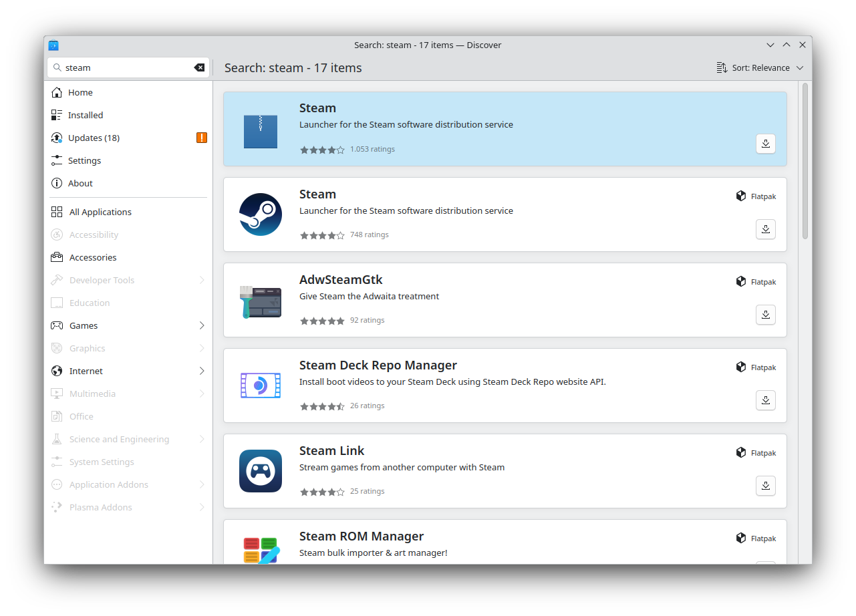Open the Steam Link title
Screen dimensions: 856x616
332,451
